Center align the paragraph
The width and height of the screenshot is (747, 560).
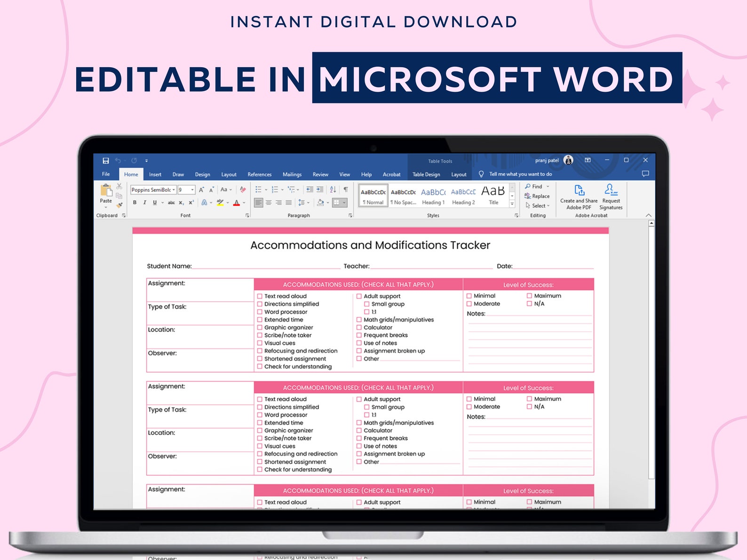pos(269,203)
